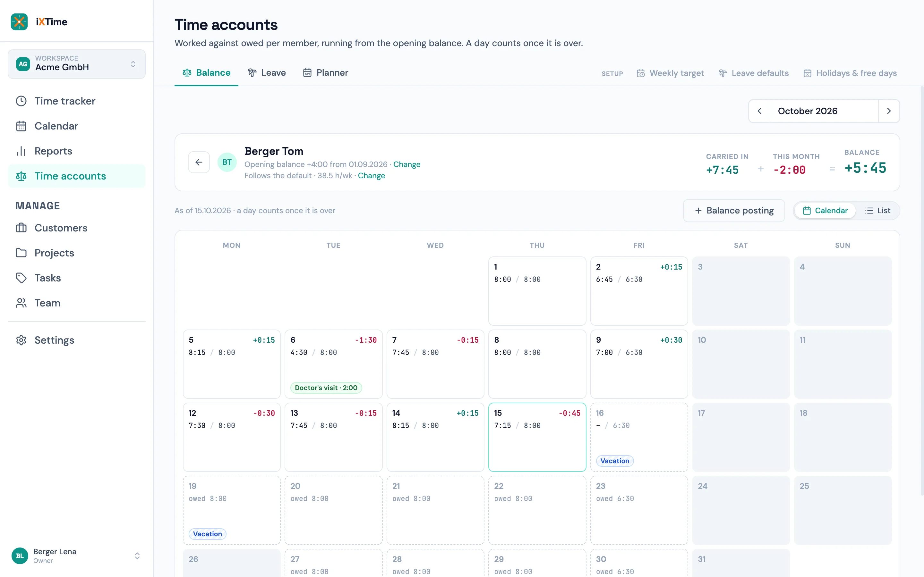The height and width of the screenshot is (577, 924).
Task: Switch to the Planner tab
Action: [326, 72]
